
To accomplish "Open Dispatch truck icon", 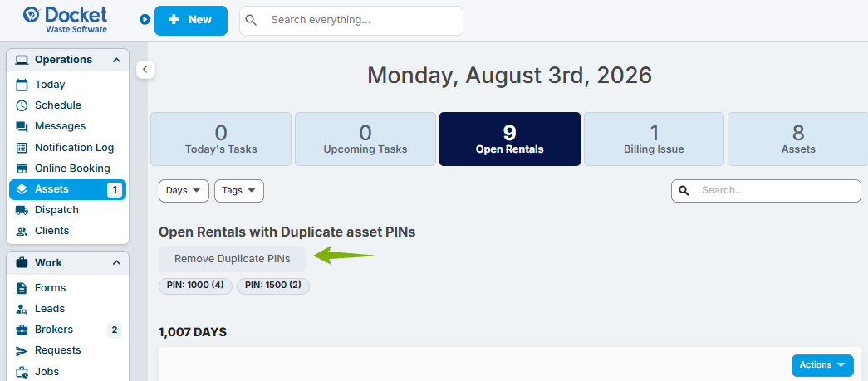I will point(22,210).
